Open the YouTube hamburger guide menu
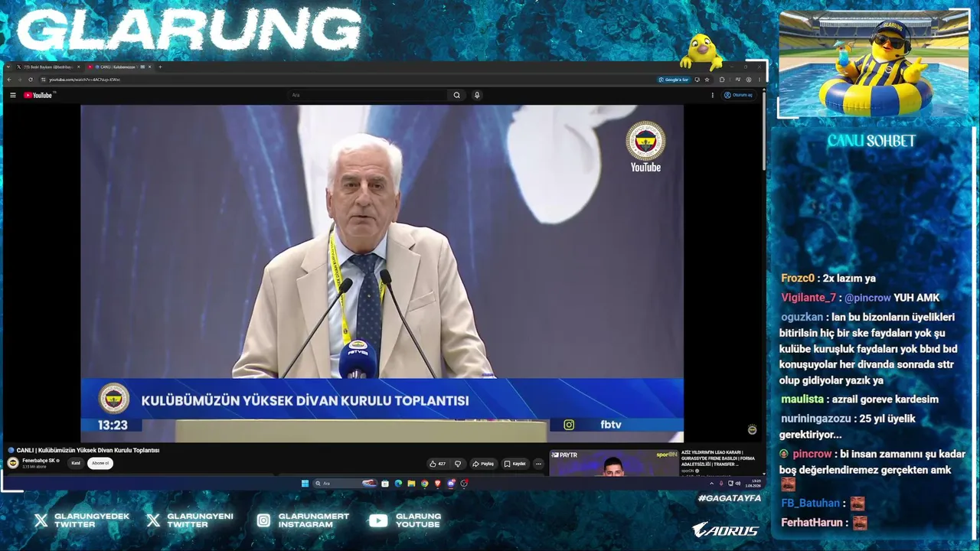The height and width of the screenshot is (551, 980). (x=13, y=95)
